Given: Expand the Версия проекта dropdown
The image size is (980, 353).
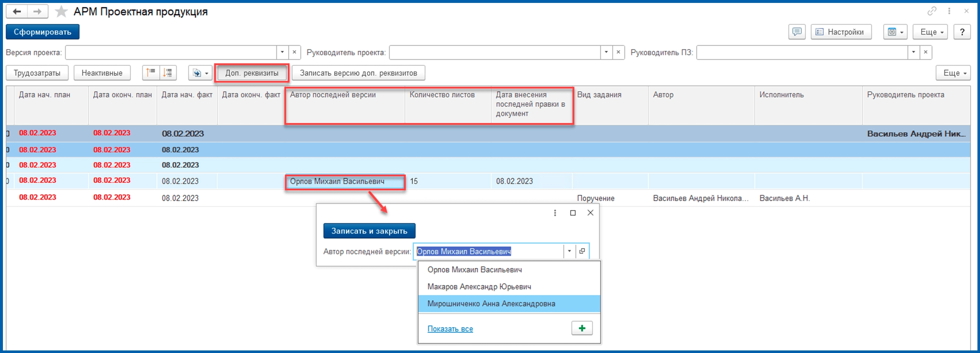Looking at the screenshot, I should [282, 52].
